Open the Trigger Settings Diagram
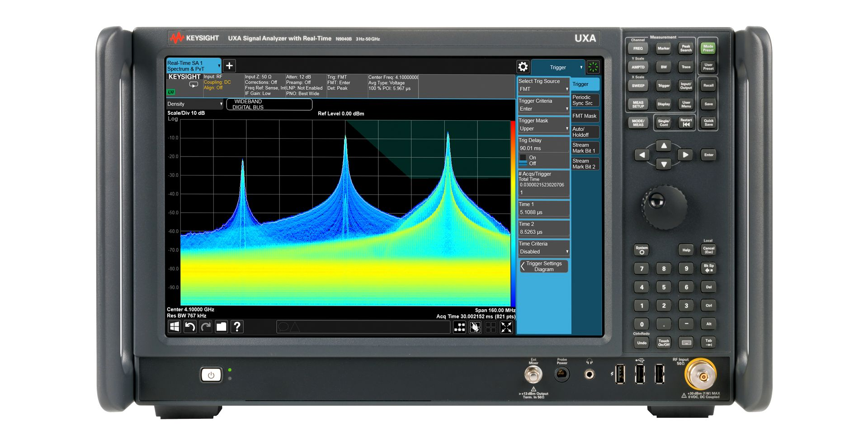The width and height of the screenshot is (868, 445). point(544,266)
